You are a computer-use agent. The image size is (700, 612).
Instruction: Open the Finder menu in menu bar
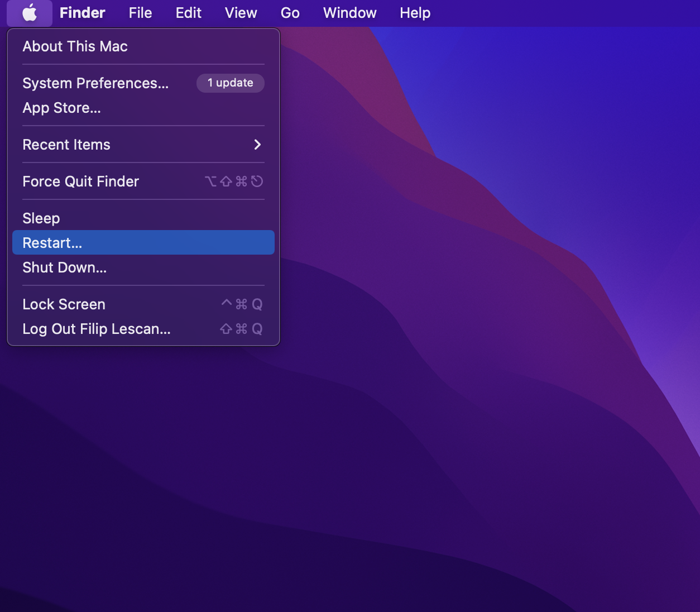coord(83,13)
